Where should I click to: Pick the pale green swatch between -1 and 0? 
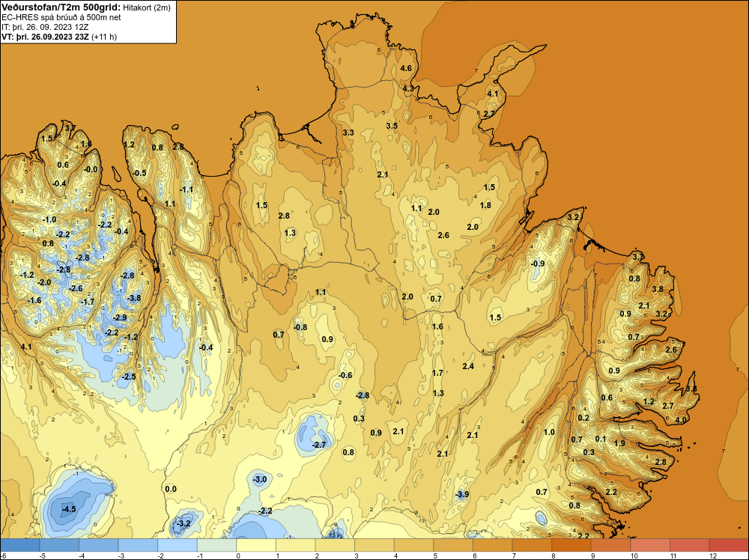coord(217,545)
